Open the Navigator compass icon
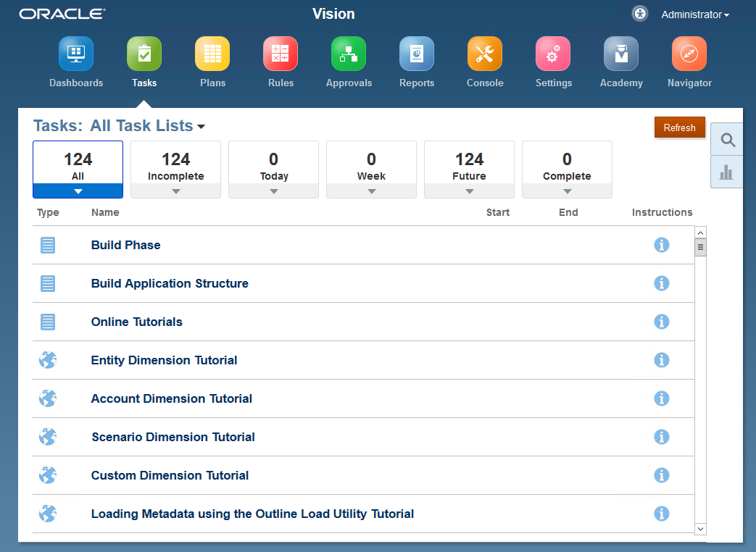Viewport: 756px width, 552px height. coord(689,54)
